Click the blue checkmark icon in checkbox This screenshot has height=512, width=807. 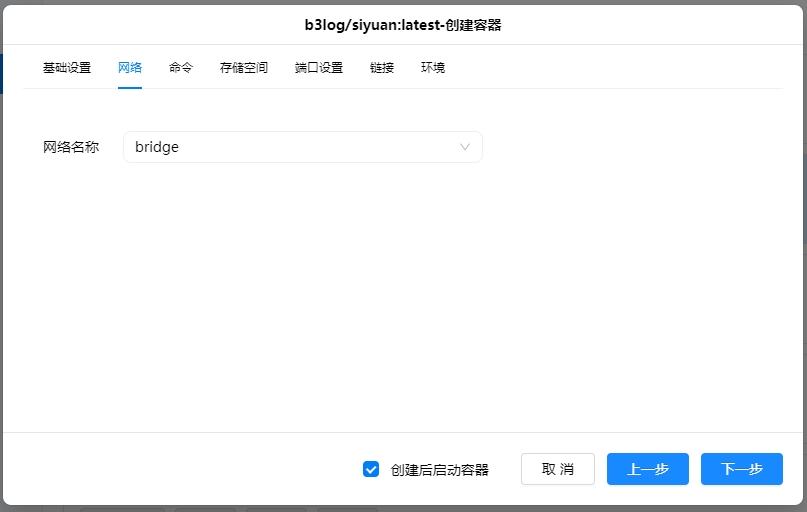coord(371,469)
